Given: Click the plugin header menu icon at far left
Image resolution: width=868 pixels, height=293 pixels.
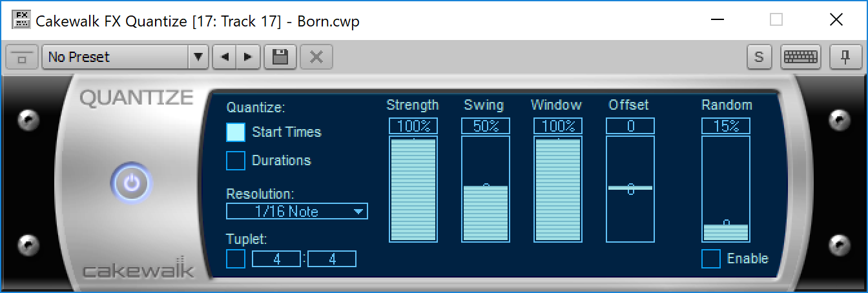Looking at the screenshot, I should tap(22, 57).
